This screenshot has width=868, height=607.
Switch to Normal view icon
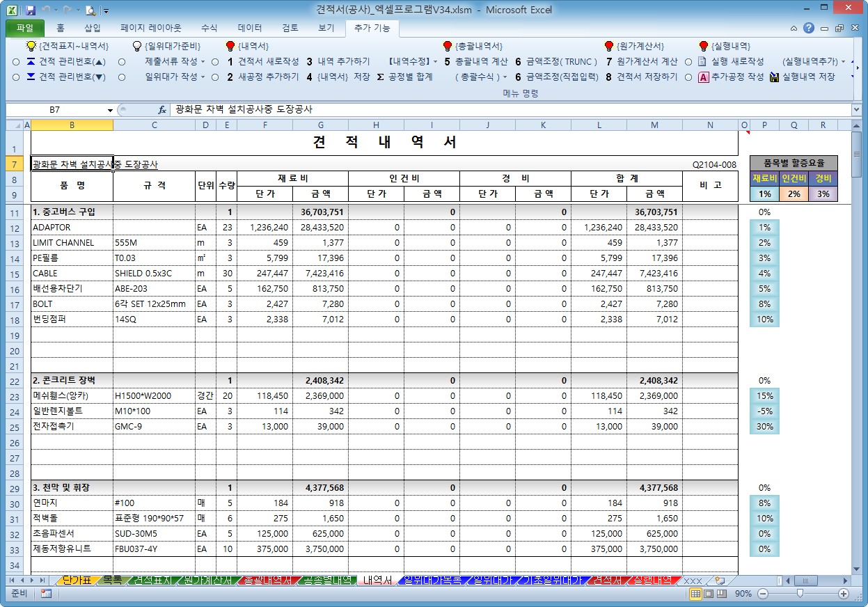click(695, 594)
